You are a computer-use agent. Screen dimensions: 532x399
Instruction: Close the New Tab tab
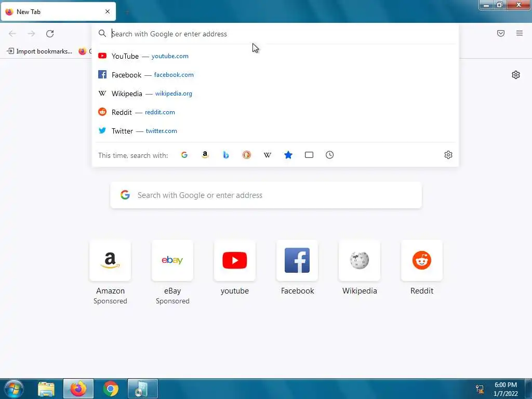point(108,11)
